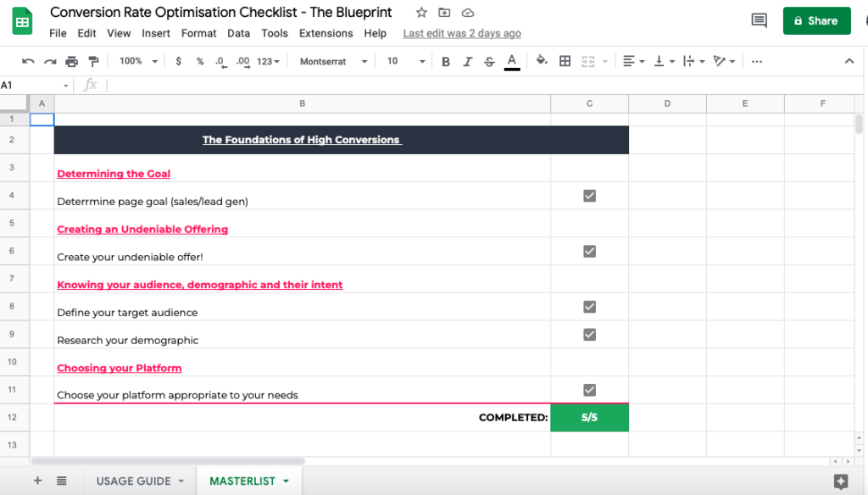Screen dimensions: 868x495
Task: Click the Undo arrow icon
Action: click(x=28, y=62)
